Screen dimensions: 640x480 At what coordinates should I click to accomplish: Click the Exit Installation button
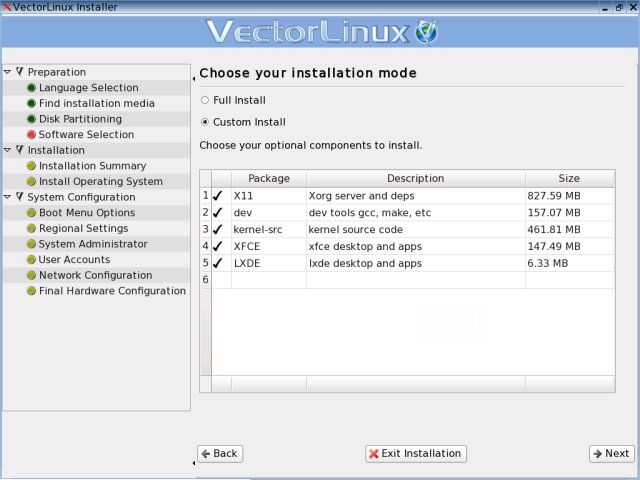point(416,453)
